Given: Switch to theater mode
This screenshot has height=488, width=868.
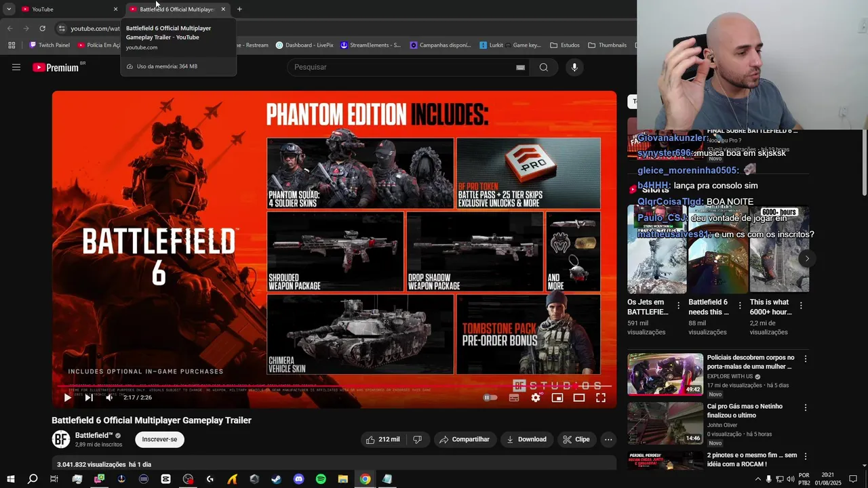Looking at the screenshot, I should [579, 398].
